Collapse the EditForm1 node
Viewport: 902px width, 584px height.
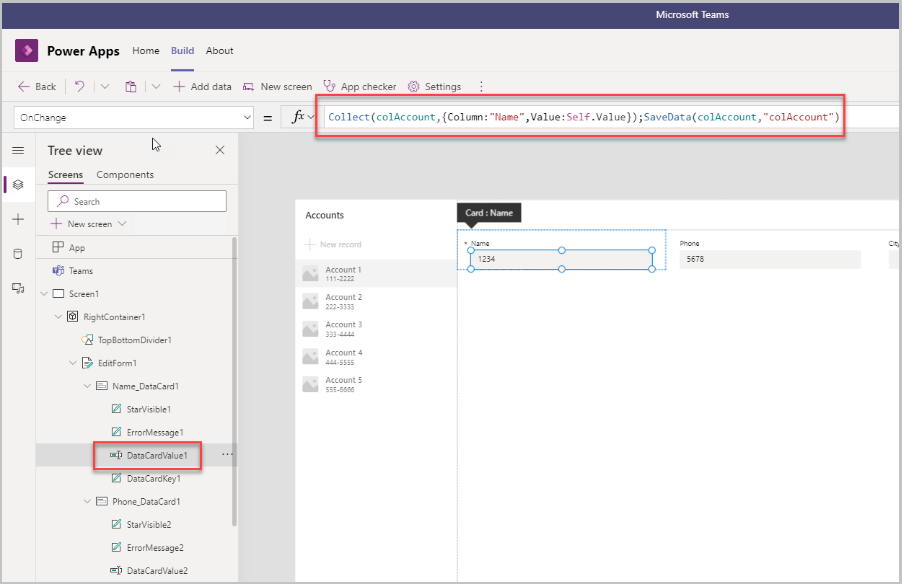tap(72, 363)
